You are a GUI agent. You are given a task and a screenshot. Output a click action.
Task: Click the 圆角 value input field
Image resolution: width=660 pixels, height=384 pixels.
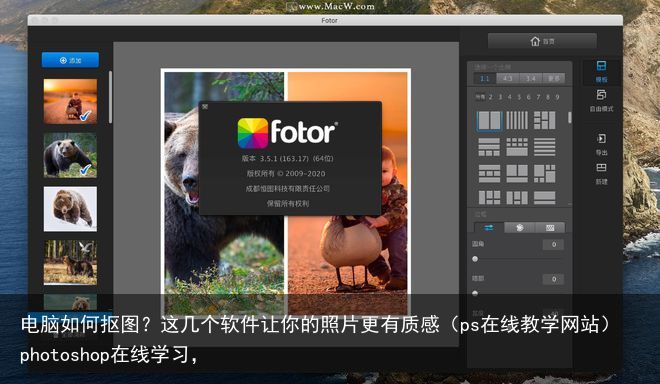pyautogui.click(x=553, y=244)
